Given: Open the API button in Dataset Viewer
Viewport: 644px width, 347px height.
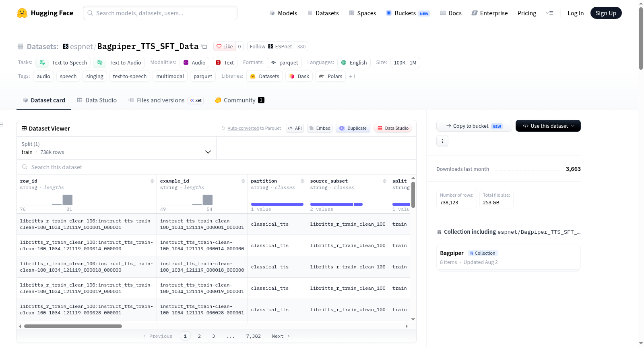Looking at the screenshot, I should (295, 128).
